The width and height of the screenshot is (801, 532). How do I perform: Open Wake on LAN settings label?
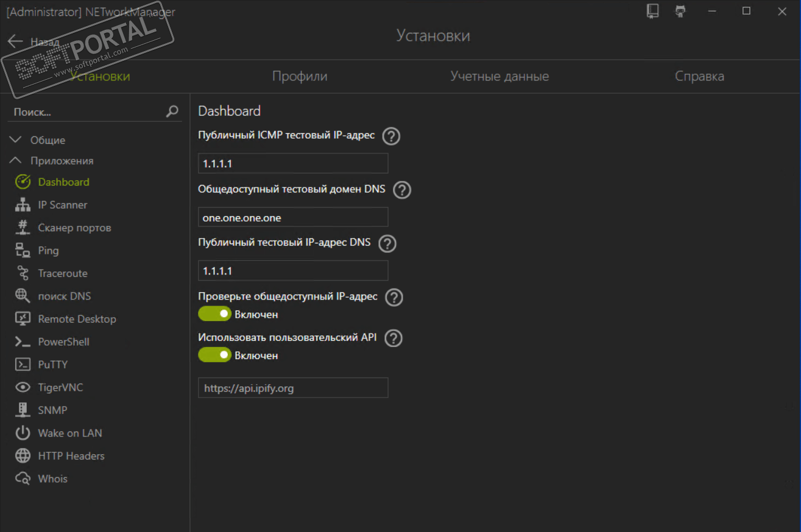70,433
